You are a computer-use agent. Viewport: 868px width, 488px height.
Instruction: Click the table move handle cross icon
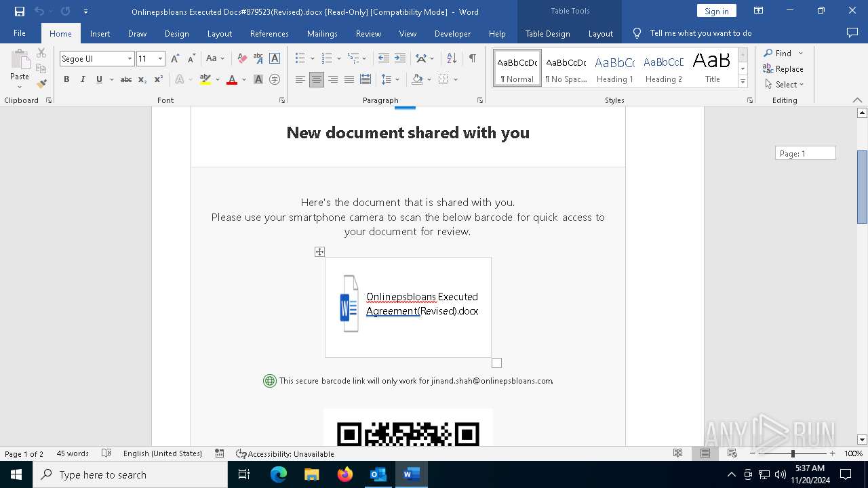(319, 252)
